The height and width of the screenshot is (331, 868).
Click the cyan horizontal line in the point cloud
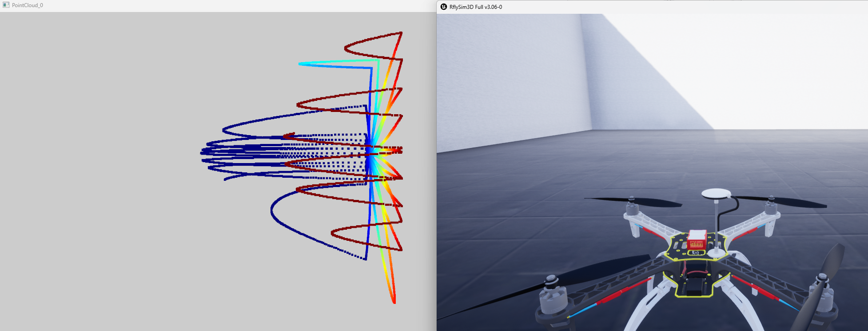[x=338, y=62]
